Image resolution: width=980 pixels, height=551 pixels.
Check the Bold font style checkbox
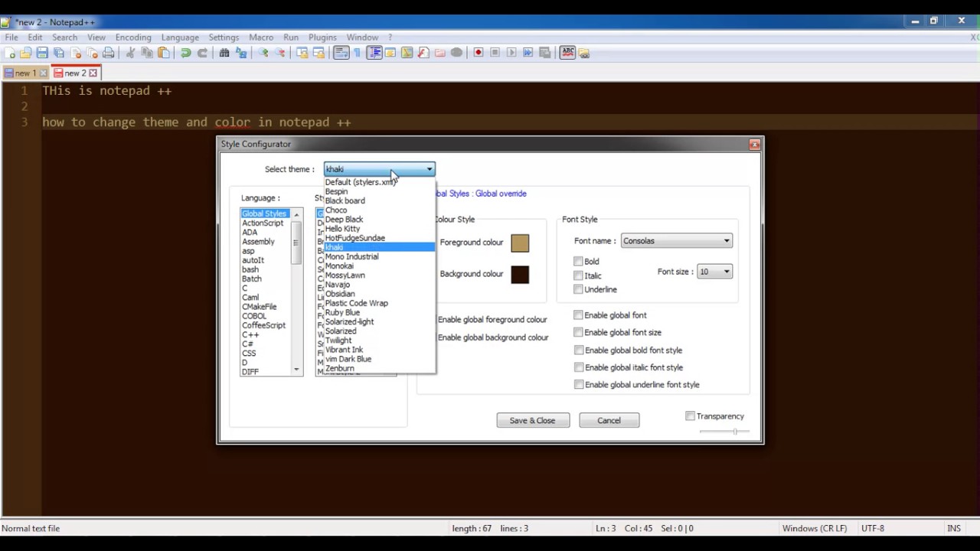[x=578, y=261]
